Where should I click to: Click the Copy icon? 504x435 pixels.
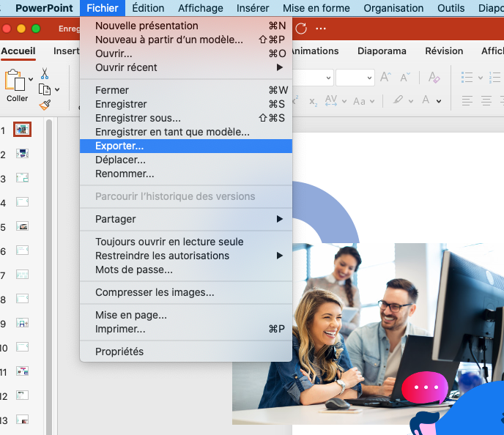point(45,89)
